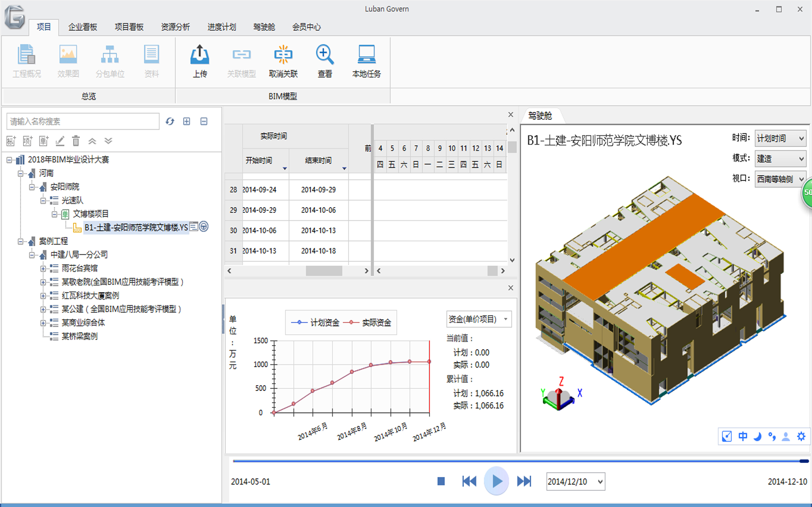Click the timeline progress slider handle
812x507 pixels.
point(804,461)
